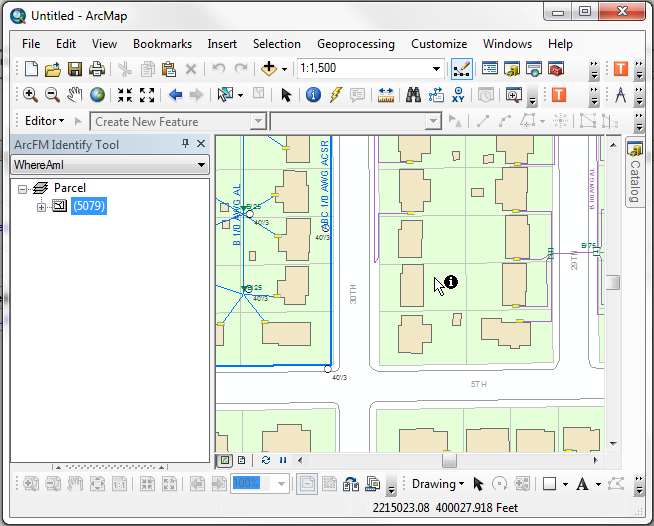Open the WhereAmI dropdown list
The height and width of the screenshot is (526, 654).
point(201,165)
